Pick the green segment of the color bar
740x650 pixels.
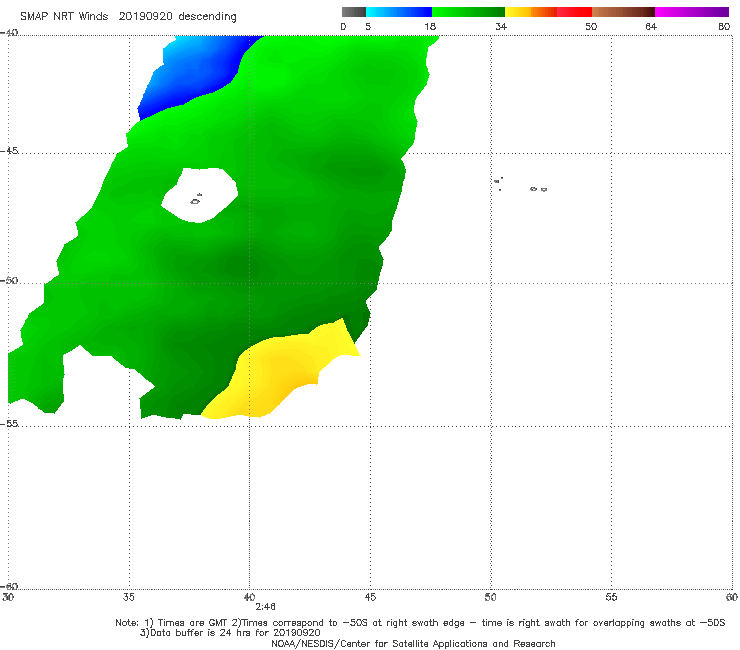468,12
